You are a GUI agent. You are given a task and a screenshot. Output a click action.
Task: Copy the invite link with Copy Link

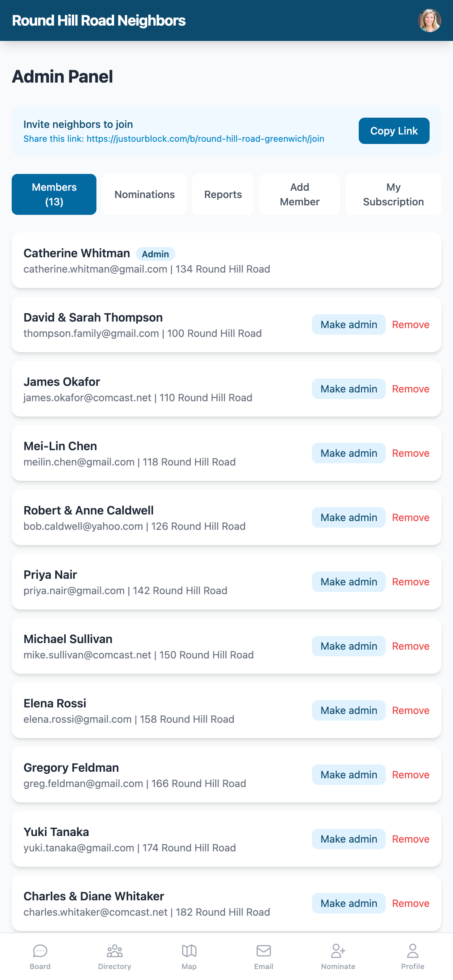pos(394,131)
